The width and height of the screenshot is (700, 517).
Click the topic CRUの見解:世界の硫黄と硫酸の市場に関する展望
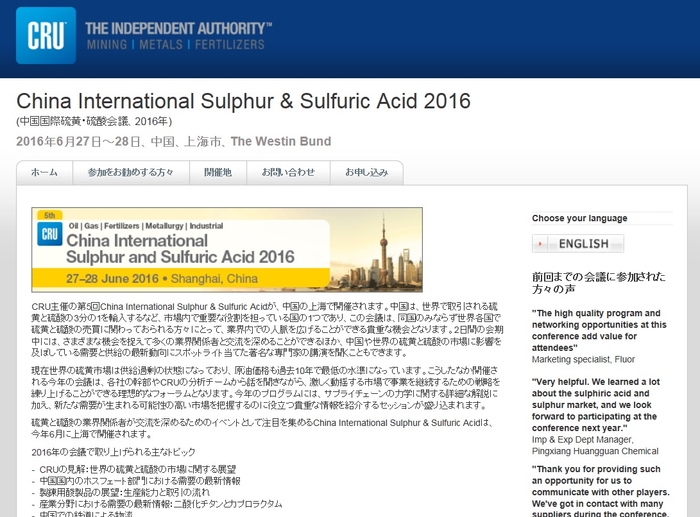click(x=138, y=469)
